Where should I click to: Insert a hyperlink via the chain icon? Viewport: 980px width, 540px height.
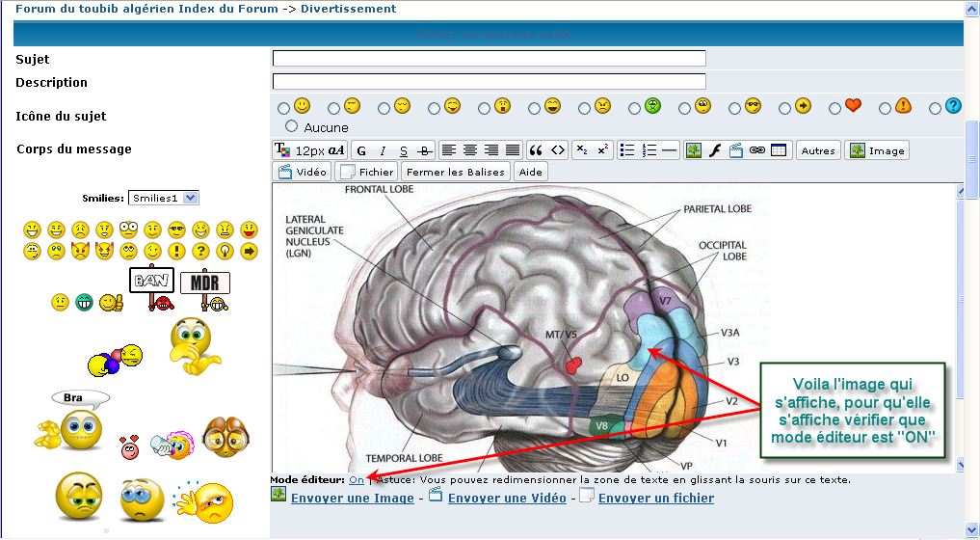757,150
